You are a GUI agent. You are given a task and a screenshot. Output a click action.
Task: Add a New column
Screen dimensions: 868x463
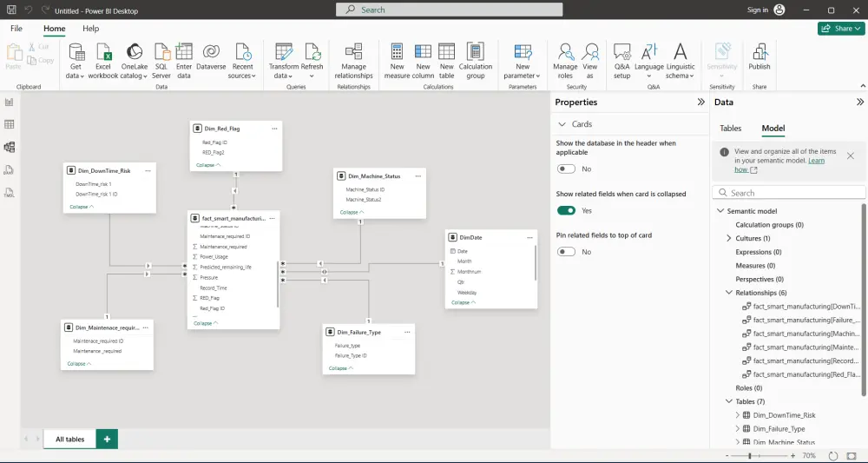point(423,61)
